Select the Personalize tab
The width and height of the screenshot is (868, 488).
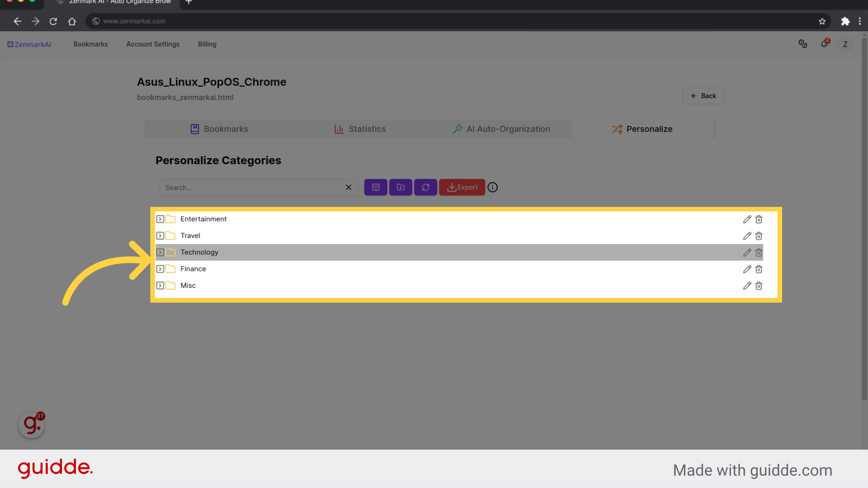pos(642,129)
